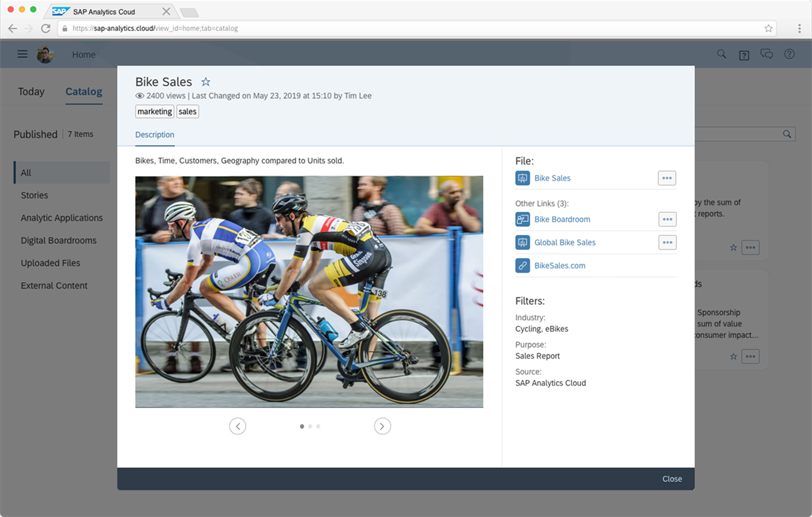The height and width of the screenshot is (517, 812).
Task: Click the Sales Report purpose value
Action: pyautogui.click(x=537, y=356)
